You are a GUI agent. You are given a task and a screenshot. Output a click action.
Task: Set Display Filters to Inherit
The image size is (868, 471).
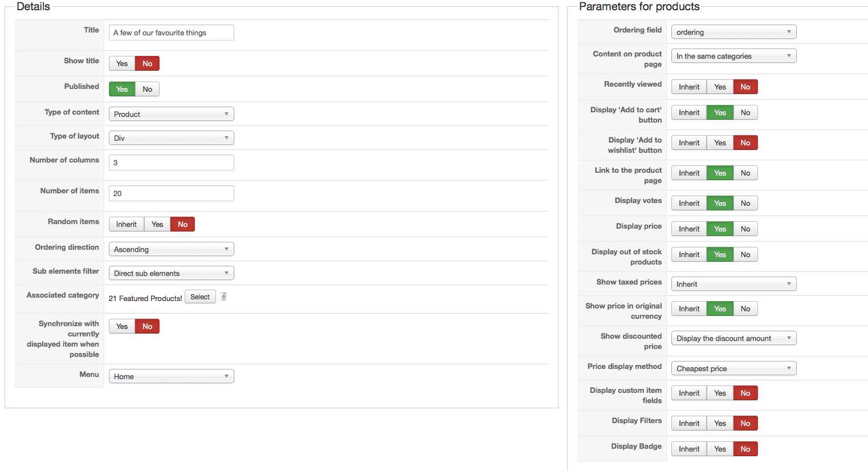(688, 423)
